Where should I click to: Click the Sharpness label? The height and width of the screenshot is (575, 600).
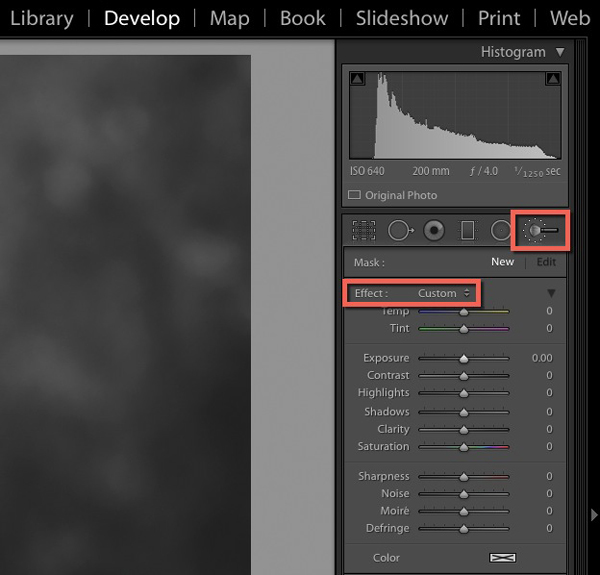384,476
